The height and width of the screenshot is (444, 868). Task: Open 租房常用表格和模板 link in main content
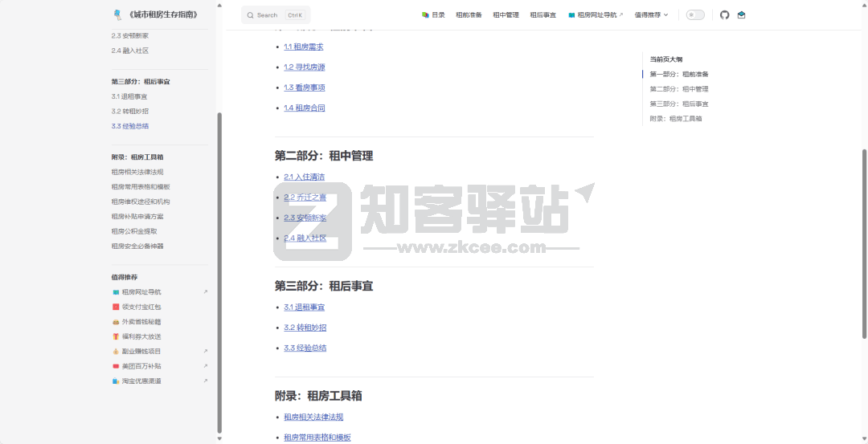317,438
